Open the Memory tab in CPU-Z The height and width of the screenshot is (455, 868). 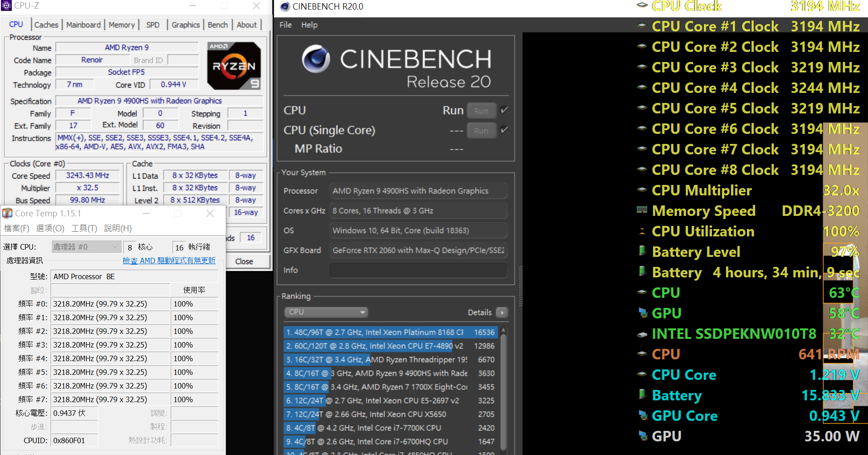122,25
